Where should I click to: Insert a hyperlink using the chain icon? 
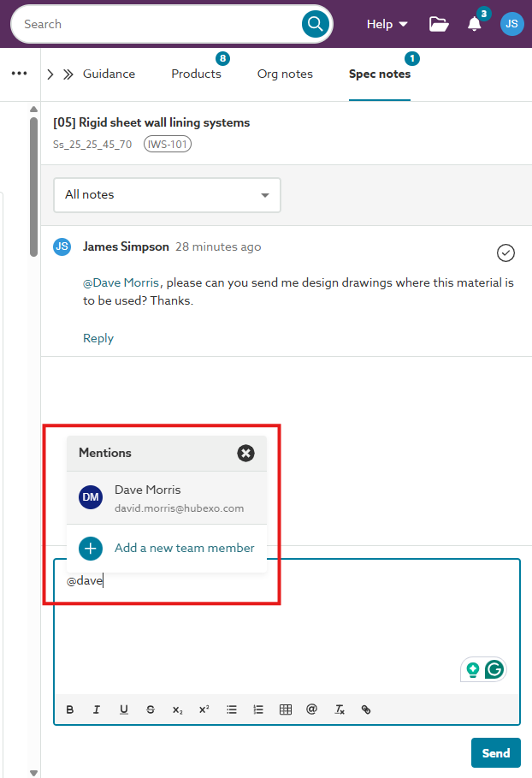point(365,709)
